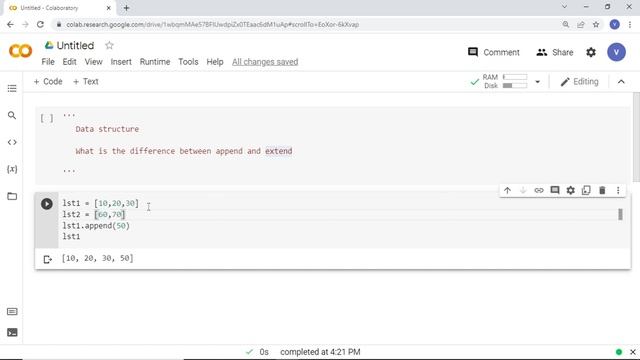
Task: Open the table of contents sidebar
Action: [12, 89]
